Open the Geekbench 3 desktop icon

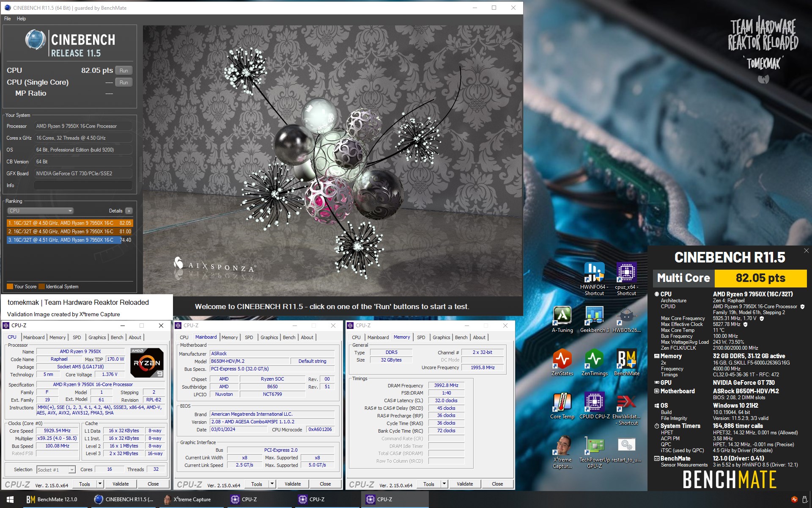point(594,320)
